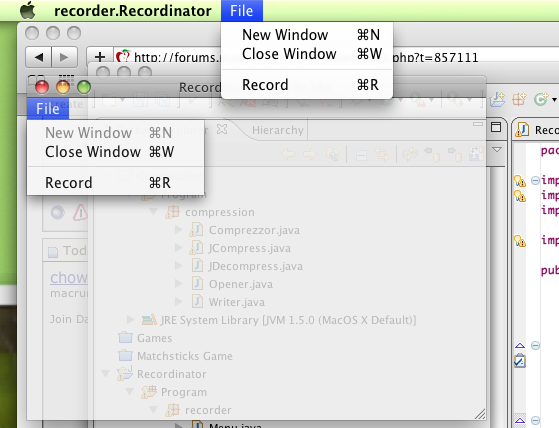Viewport: 559px width, 428px height.
Task: Open the recorder.Recordinator application menu
Action: (x=133, y=11)
